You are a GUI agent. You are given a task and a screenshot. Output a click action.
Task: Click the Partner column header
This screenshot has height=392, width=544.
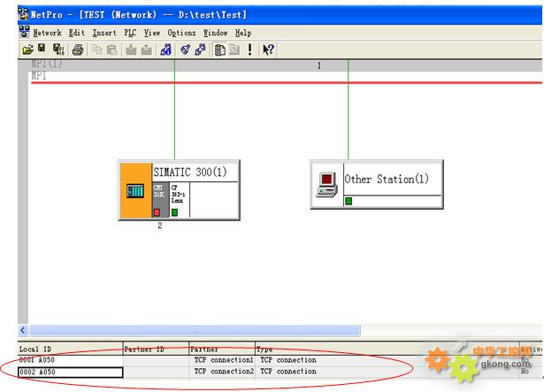pos(222,349)
